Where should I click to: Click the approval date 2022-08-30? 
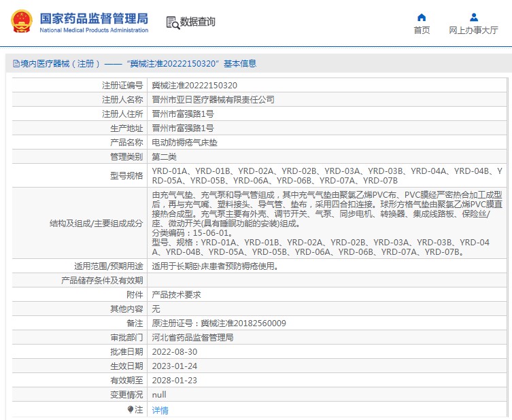[x=174, y=352]
